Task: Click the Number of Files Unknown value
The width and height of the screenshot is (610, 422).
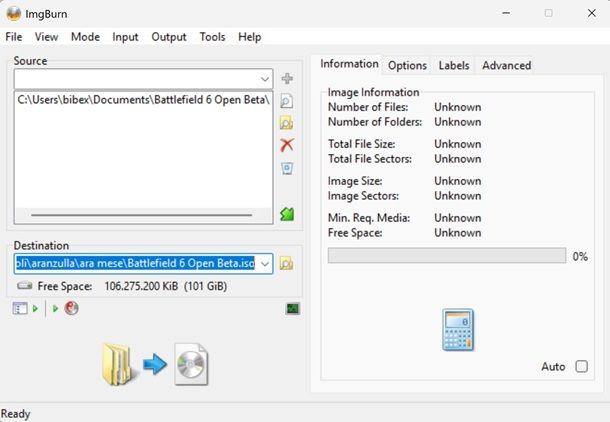Action: [458, 107]
